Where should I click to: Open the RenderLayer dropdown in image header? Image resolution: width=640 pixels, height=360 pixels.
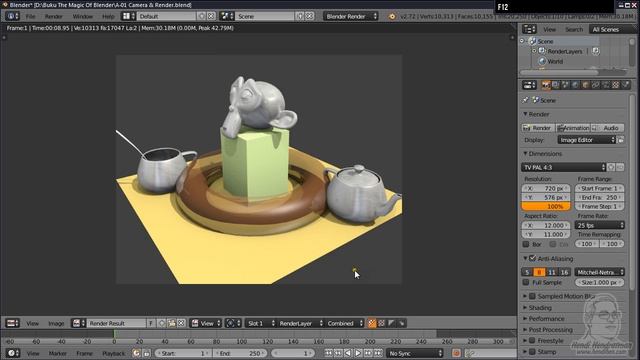point(300,323)
